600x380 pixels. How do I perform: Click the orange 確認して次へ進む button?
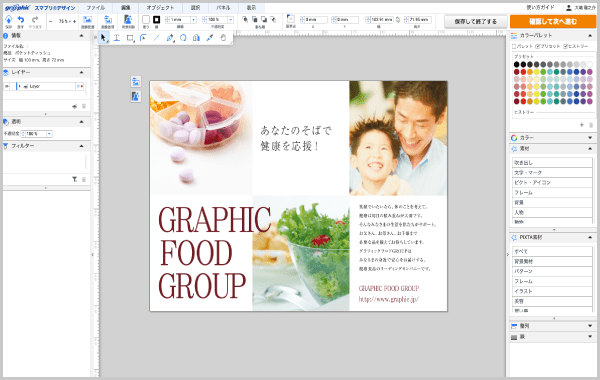(553, 21)
